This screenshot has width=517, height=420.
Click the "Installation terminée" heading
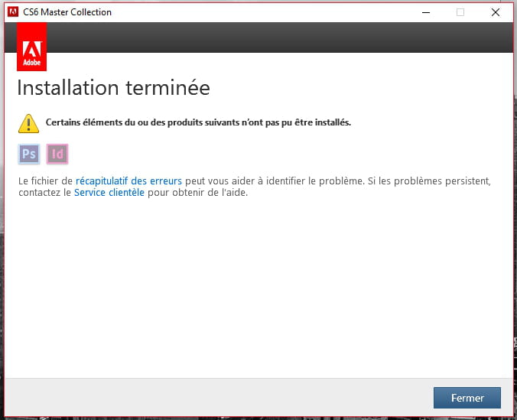(113, 88)
